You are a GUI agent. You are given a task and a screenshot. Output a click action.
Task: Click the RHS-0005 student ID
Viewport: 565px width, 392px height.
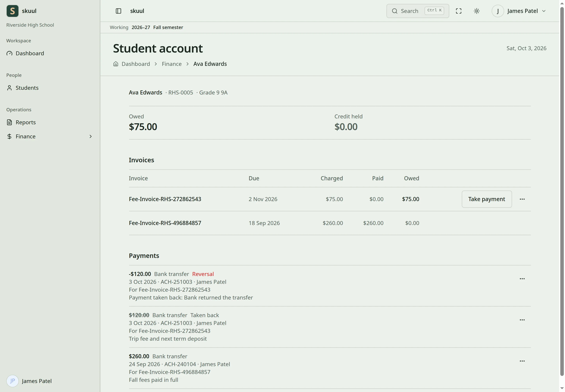(x=180, y=92)
